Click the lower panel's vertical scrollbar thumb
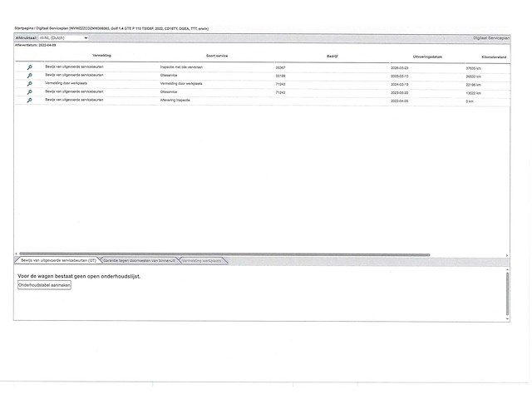Image resolution: width=532 pixels, height=399 pixels. point(507,293)
